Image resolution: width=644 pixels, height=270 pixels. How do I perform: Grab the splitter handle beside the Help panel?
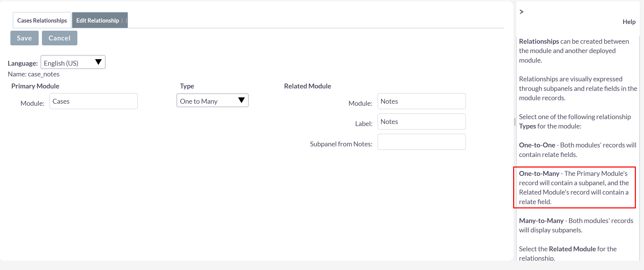pyautogui.click(x=515, y=122)
